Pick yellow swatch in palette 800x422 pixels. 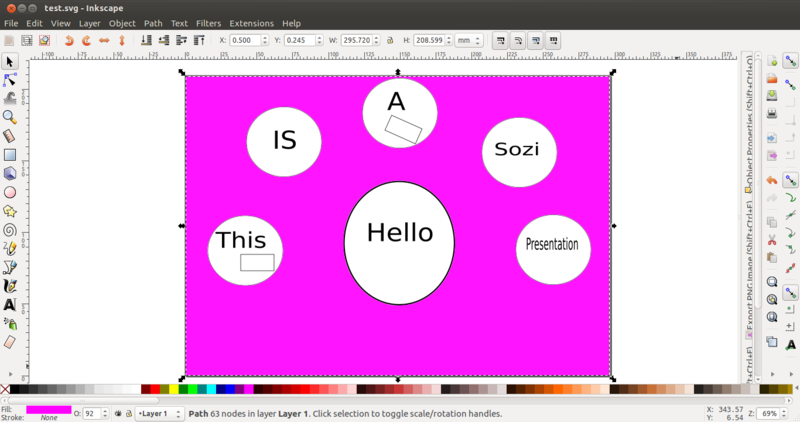(x=173, y=389)
